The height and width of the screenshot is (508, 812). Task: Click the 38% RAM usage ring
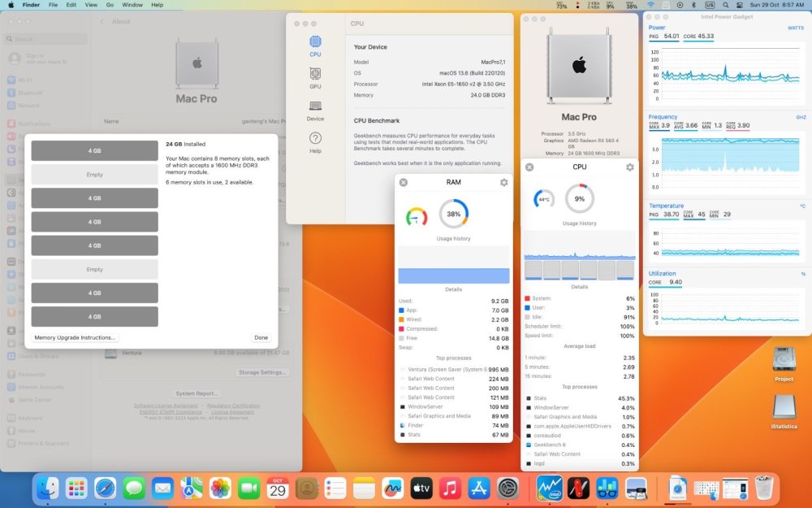[454, 214]
